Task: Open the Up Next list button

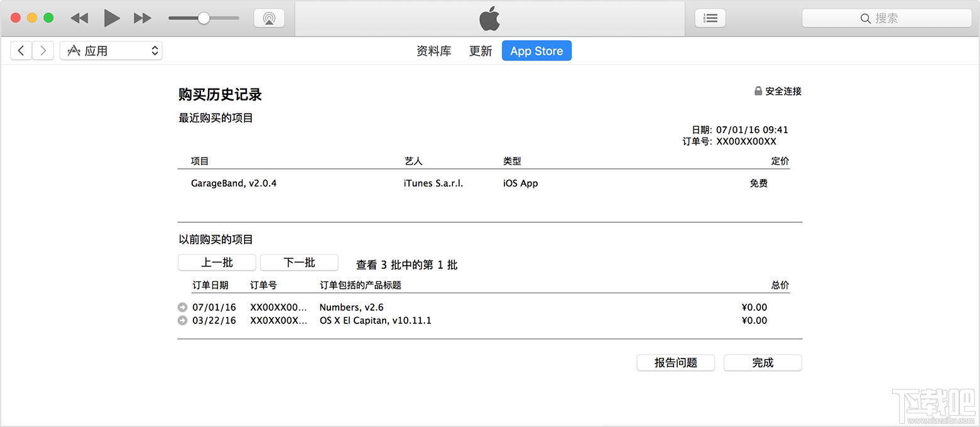Action: pyautogui.click(x=710, y=18)
